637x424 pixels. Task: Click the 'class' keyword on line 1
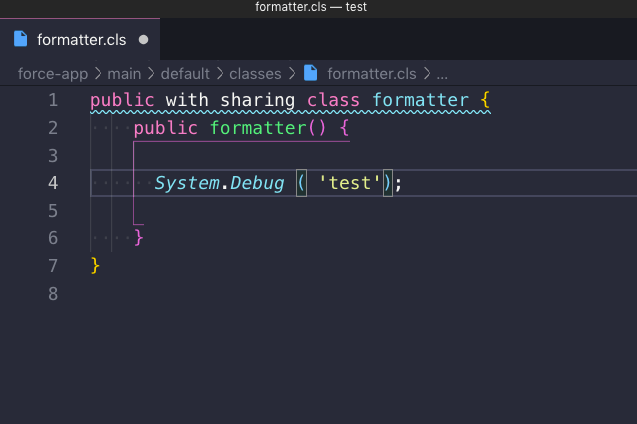[334, 100]
